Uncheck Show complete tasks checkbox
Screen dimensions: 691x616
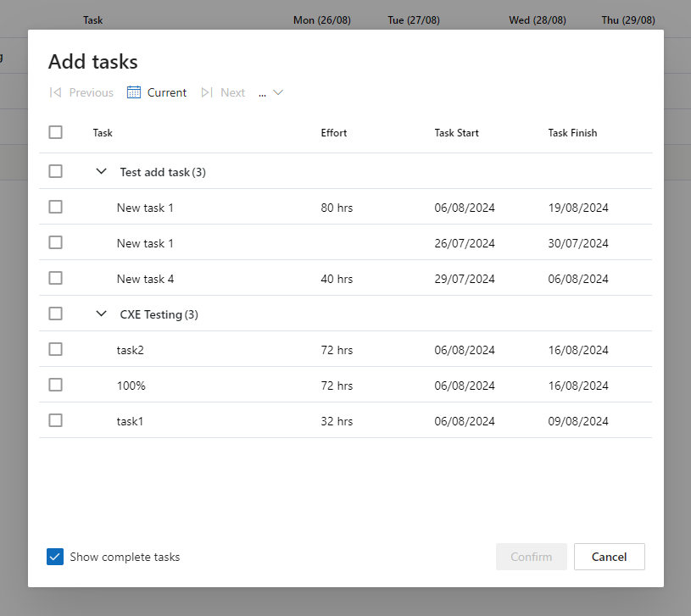(x=55, y=557)
